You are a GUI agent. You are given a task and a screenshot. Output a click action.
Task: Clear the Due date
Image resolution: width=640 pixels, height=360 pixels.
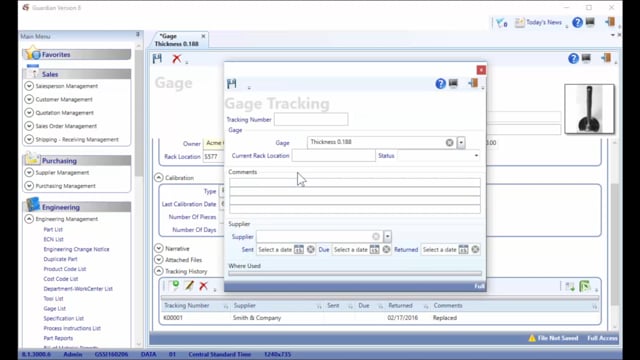coord(386,249)
